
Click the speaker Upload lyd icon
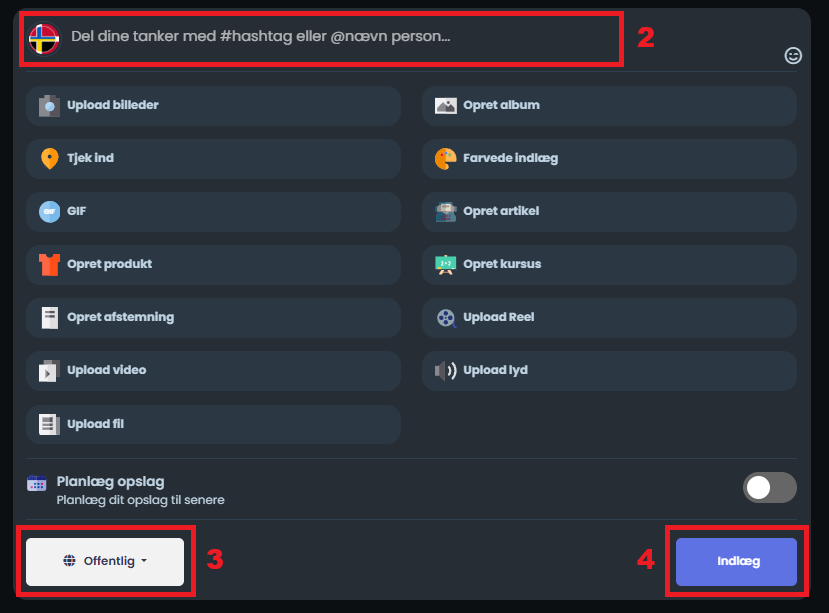(x=445, y=371)
